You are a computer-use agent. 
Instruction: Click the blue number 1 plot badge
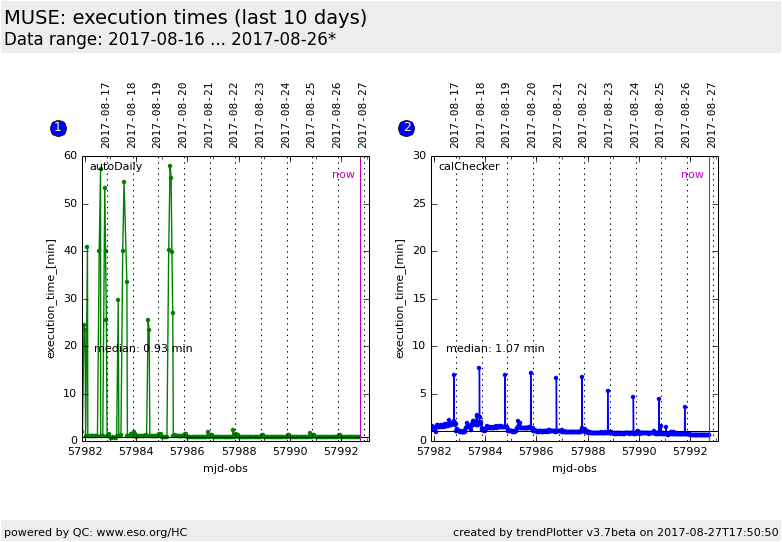(58, 128)
